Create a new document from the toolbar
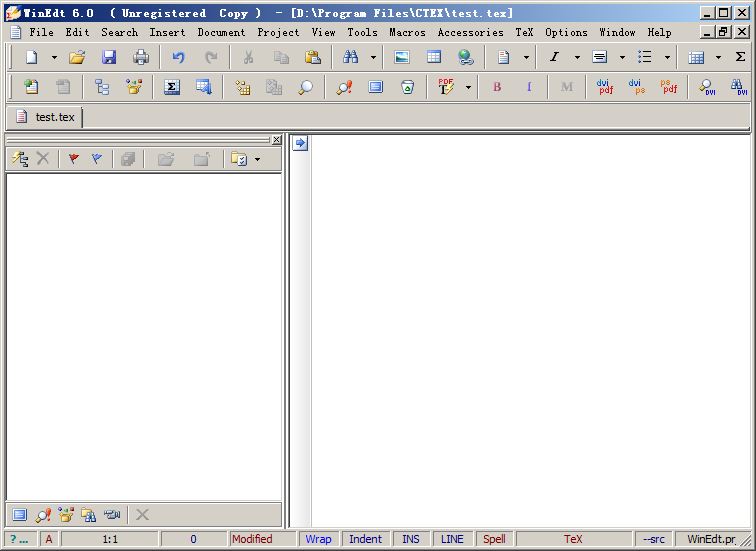Viewport: 756px width, 551px height. click(31, 57)
